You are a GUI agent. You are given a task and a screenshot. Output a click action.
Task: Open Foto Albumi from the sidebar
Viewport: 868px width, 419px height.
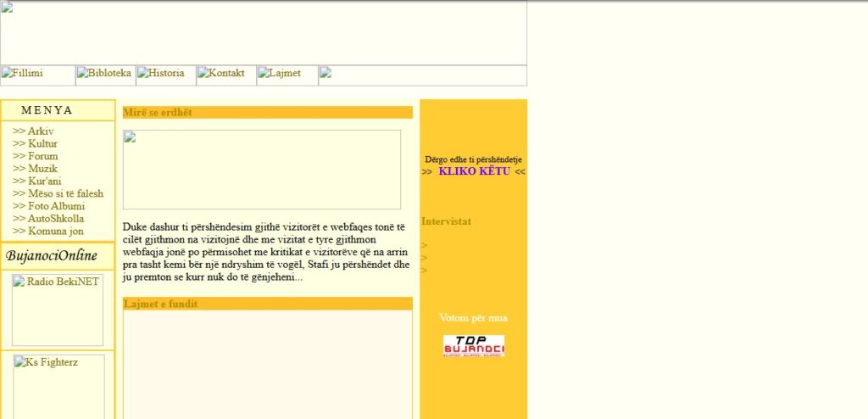56,206
